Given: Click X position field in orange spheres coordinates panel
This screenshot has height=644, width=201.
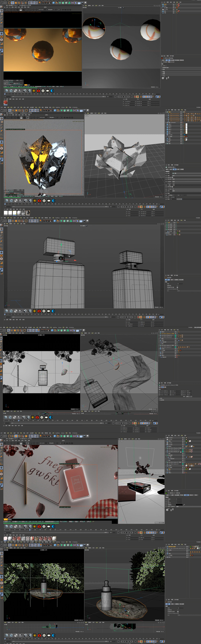Looking at the screenshot, I should pyautogui.click(x=129, y=102).
